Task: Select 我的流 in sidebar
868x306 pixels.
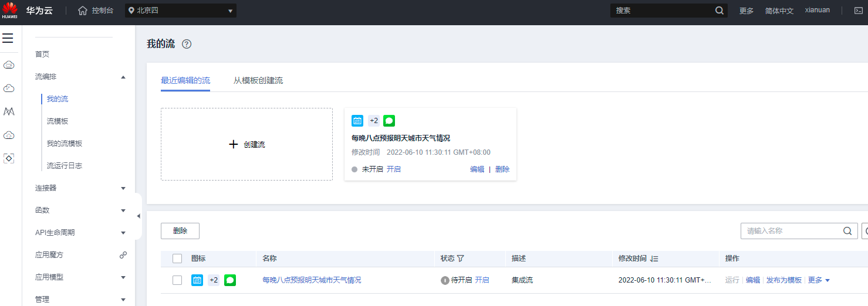Action: click(x=58, y=99)
